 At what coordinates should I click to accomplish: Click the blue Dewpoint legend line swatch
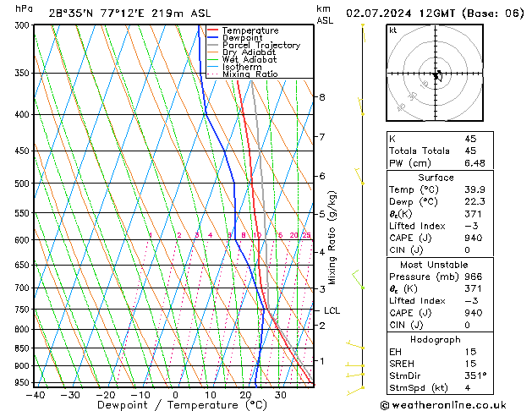click(x=212, y=37)
